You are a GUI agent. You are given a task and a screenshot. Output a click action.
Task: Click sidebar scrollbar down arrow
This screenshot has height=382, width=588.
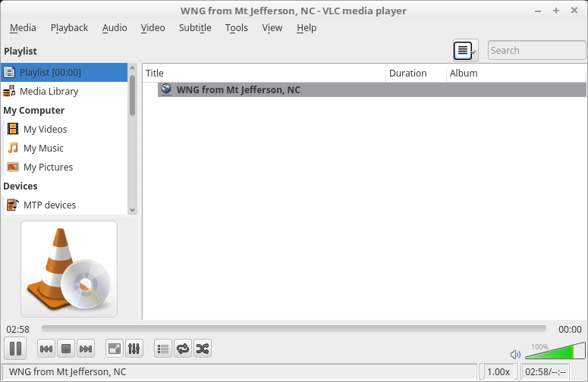(132, 210)
